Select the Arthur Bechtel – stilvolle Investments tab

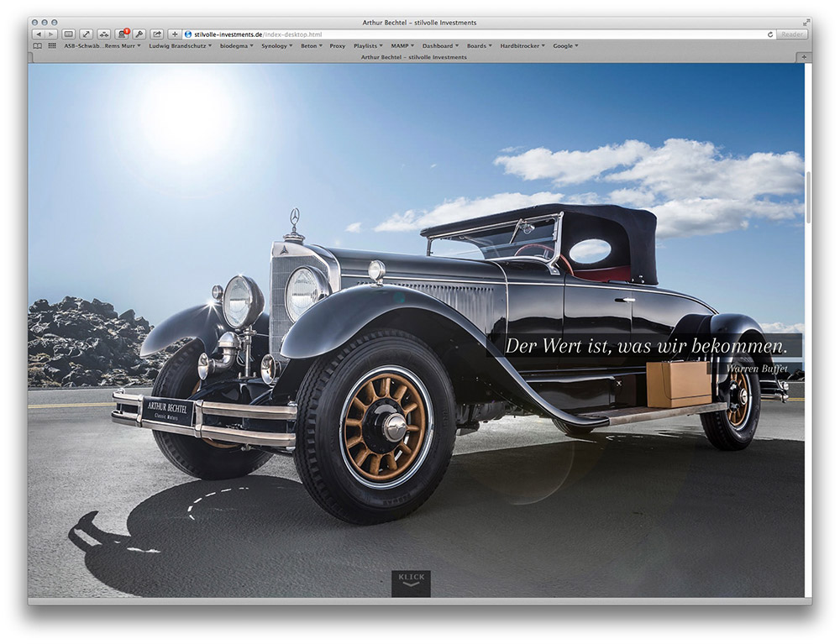(413, 57)
